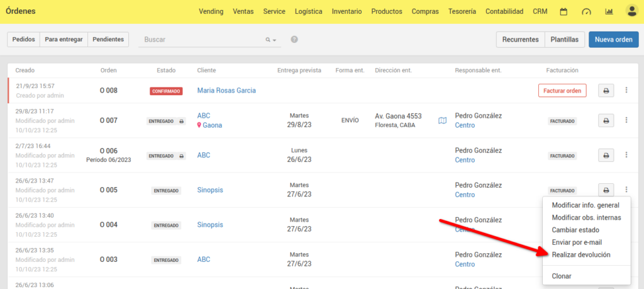Image resolution: width=644 pixels, height=289 pixels.
Task: Open map for Av. Gaona 4553 address
Action: tap(442, 120)
